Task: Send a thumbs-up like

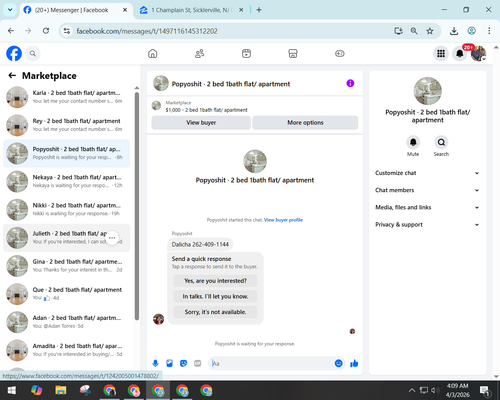Action: pyautogui.click(x=354, y=363)
